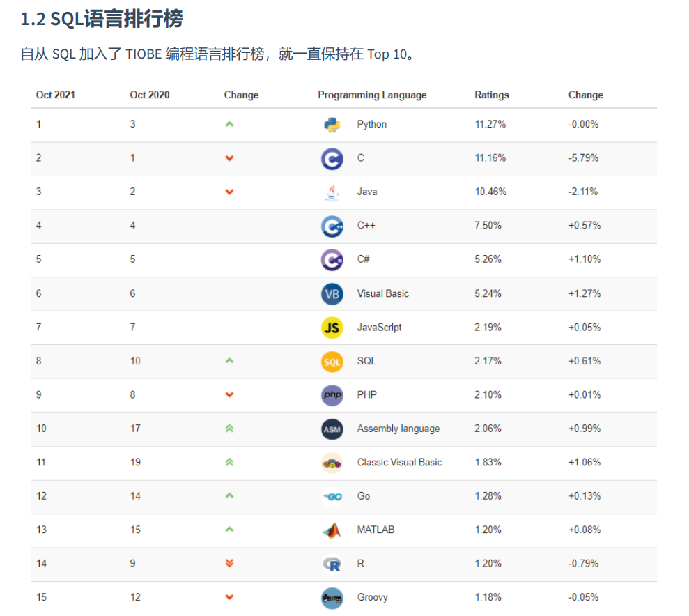Click the 'JavaScript' language name
The width and height of the screenshot is (689, 616).
pyautogui.click(x=379, y=328)
